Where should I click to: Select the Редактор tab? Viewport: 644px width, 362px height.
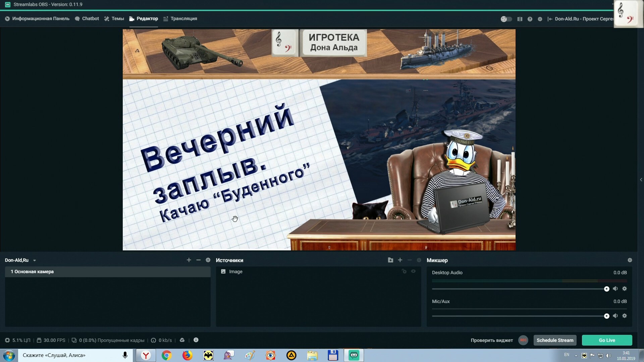pyautogui.click(x=144, y=19)
